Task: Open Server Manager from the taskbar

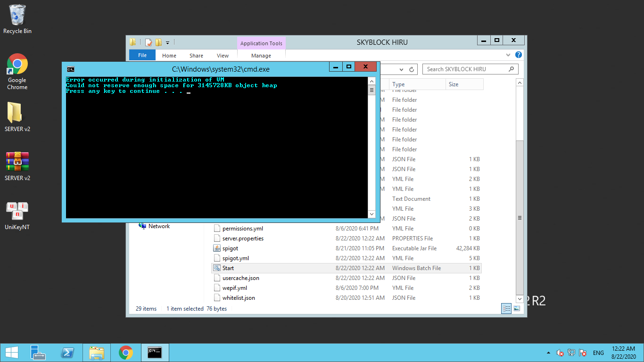Action: (38, 353)
